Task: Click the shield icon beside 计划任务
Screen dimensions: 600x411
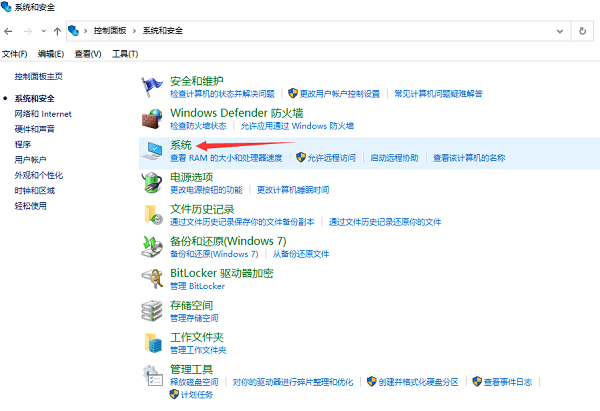Action: pos(174,394)
